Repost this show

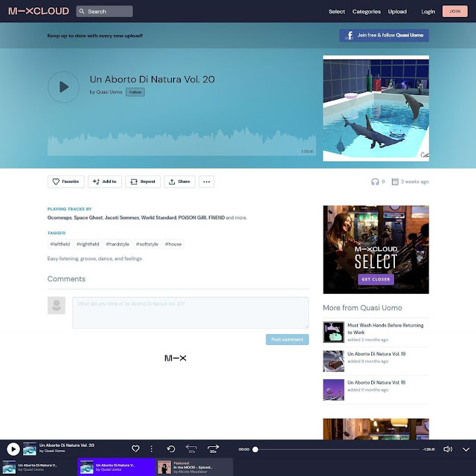pos(143,181)
